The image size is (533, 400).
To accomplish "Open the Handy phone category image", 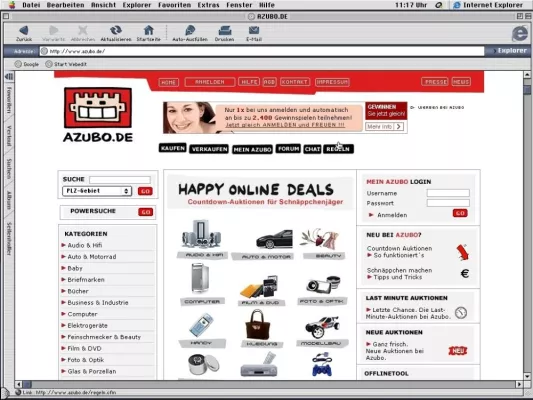I will pos(201,325).
